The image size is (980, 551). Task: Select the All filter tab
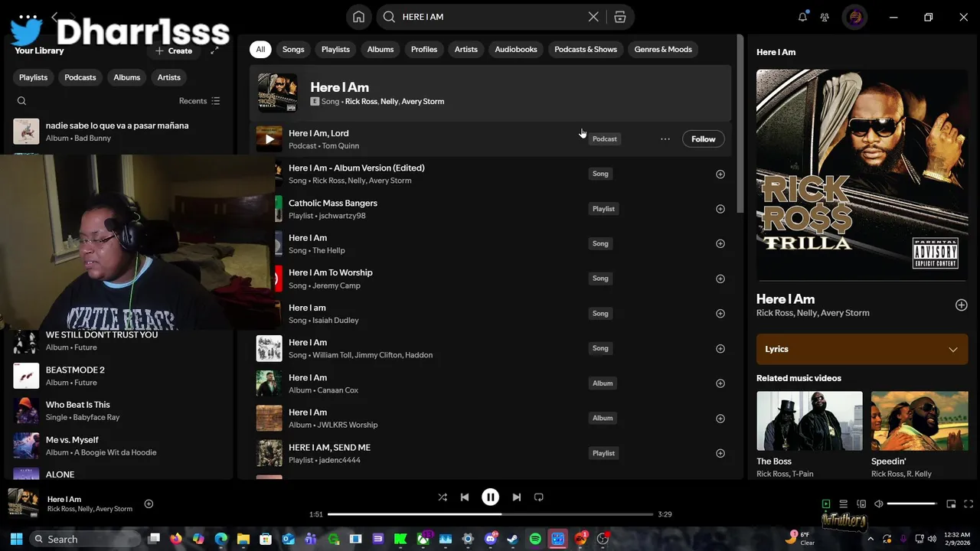[x=260, y=50]
